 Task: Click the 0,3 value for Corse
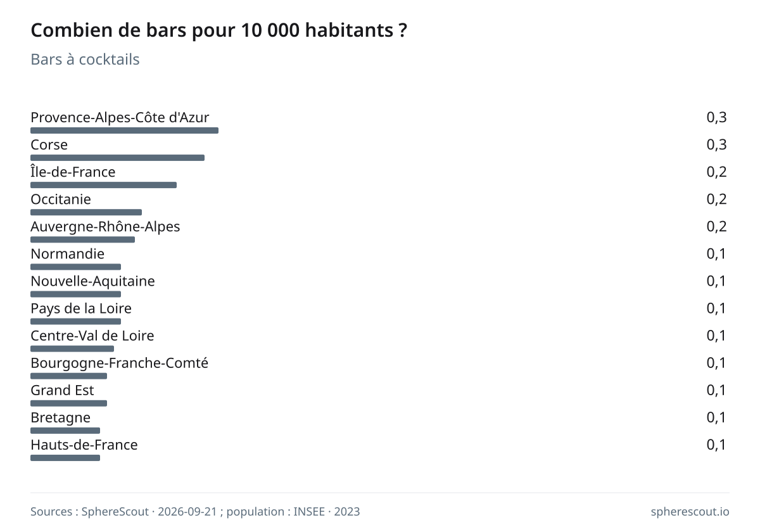pos(716,145)
